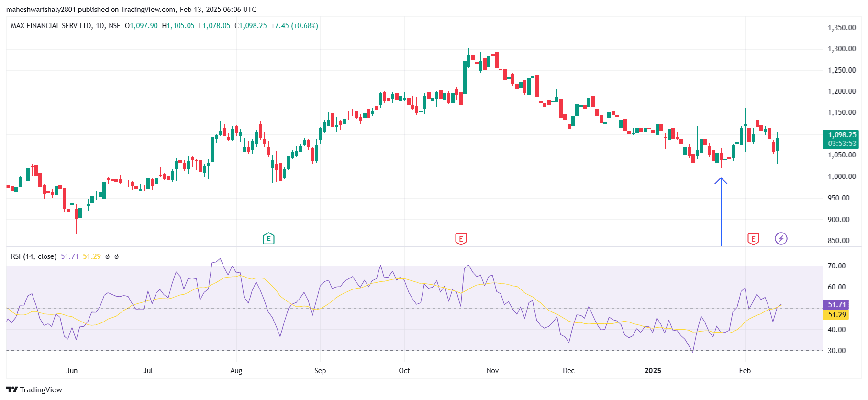Click the low value L1,078.05 in header
The image size is (868, 400).
[x=214, y=26]
